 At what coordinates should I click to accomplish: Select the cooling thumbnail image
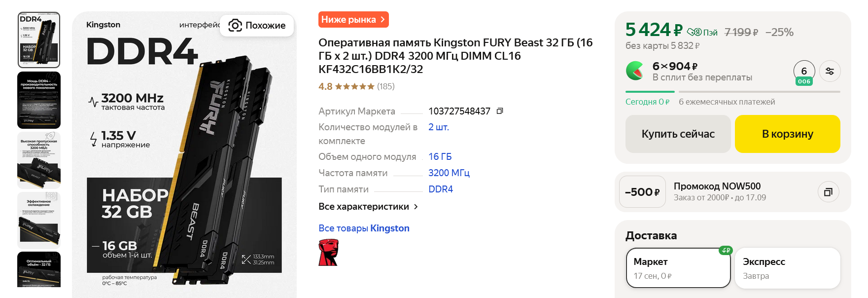(39, 220)
